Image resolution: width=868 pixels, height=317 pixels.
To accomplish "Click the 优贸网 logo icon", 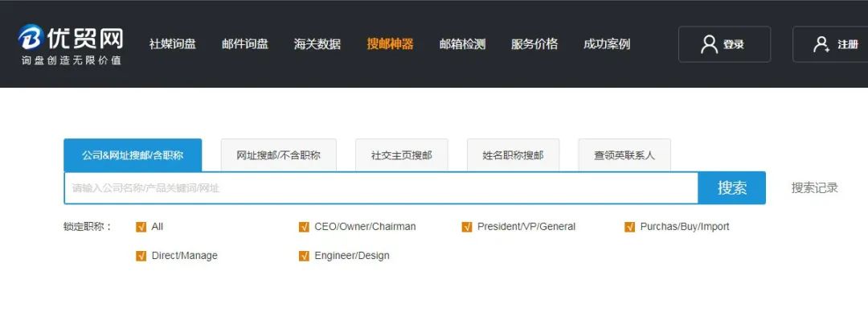I will coord(31,37).
